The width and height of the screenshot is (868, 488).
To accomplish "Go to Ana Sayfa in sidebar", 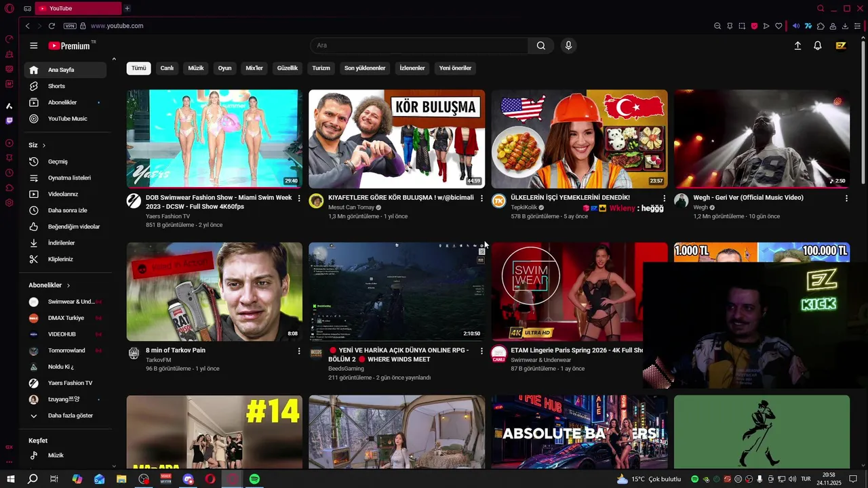I will coord(65,70).
